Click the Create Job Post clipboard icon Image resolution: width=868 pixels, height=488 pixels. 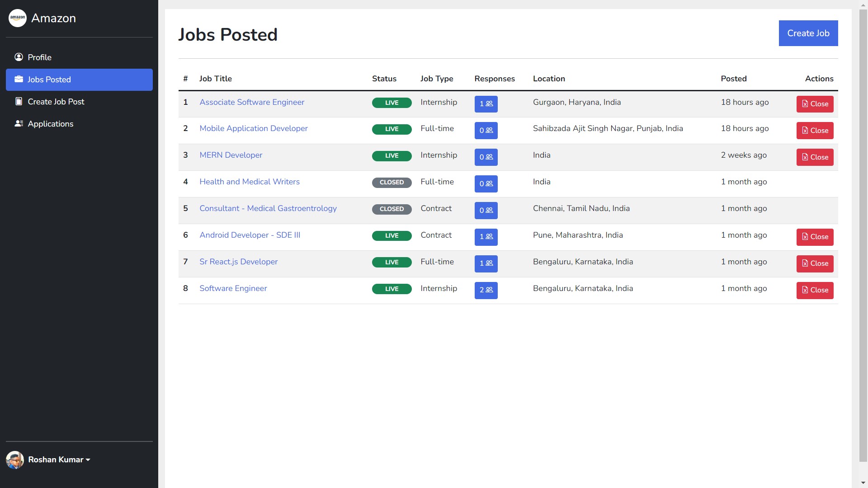click(19, 101)
